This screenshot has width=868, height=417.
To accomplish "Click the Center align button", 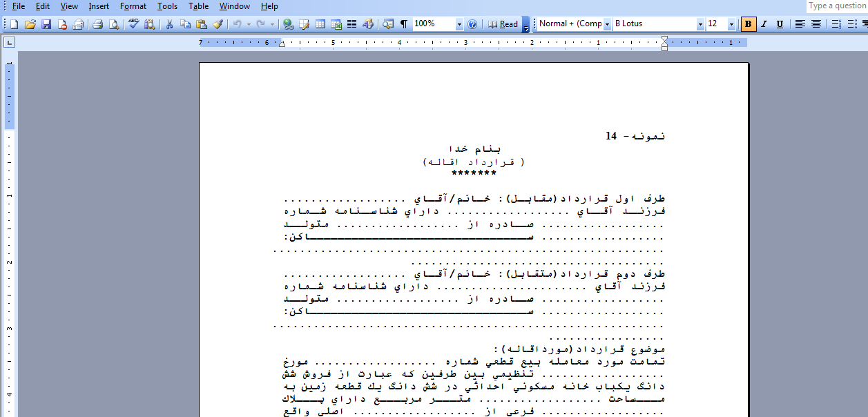I will (816, 24).
